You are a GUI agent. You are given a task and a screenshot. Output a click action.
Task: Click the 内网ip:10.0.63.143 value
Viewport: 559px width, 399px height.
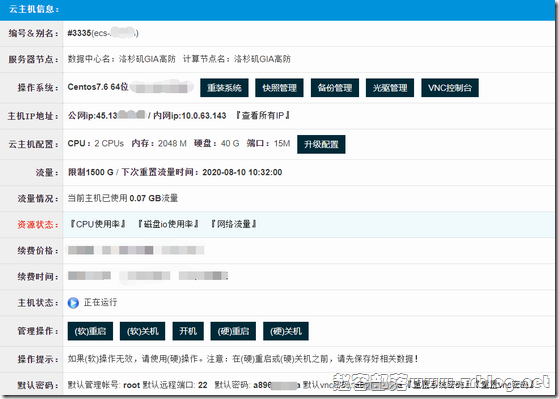(x=190, y=116)
